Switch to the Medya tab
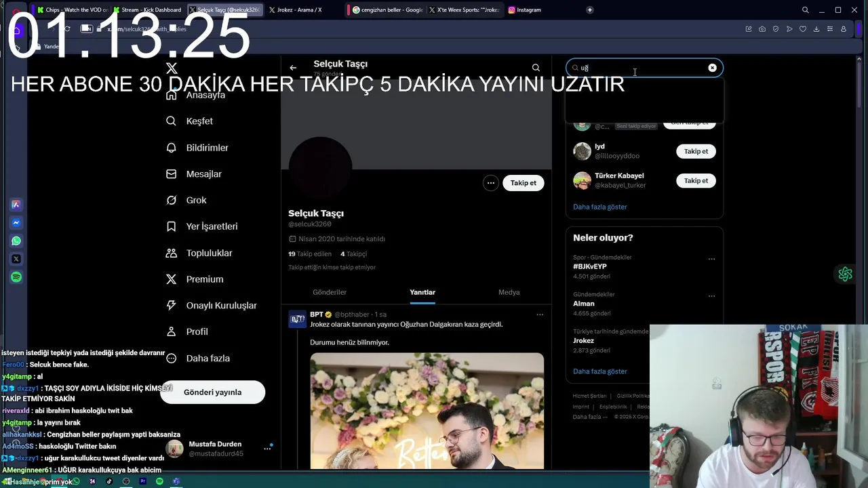This screenshot has width=868, height=488. pos(509,292)
